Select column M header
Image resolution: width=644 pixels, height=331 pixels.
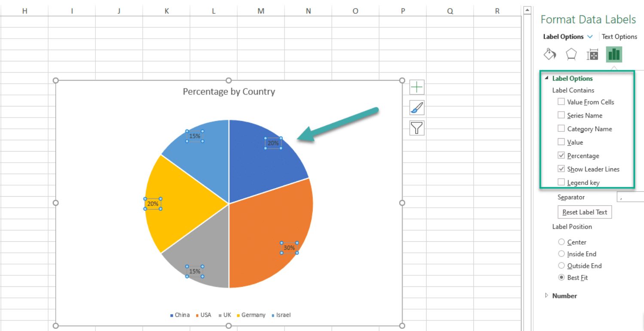(x=261, y=11)
